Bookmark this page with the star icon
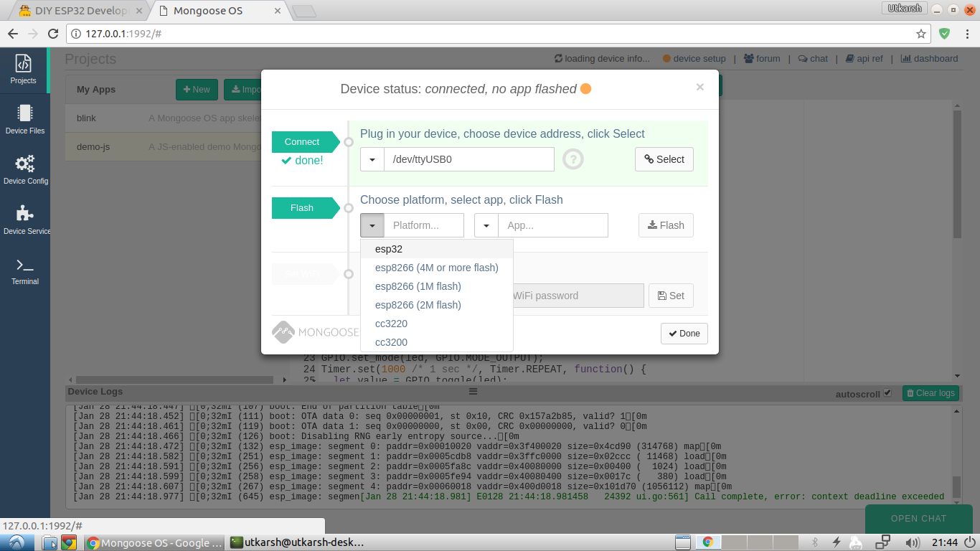The height and width of the screenshot is (551, 980). tap(921, 34)
